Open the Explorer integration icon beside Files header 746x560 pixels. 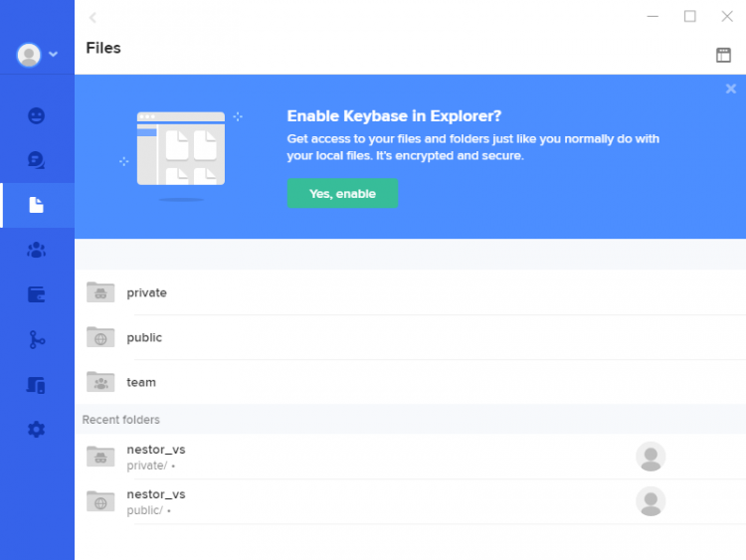point(723,55)
